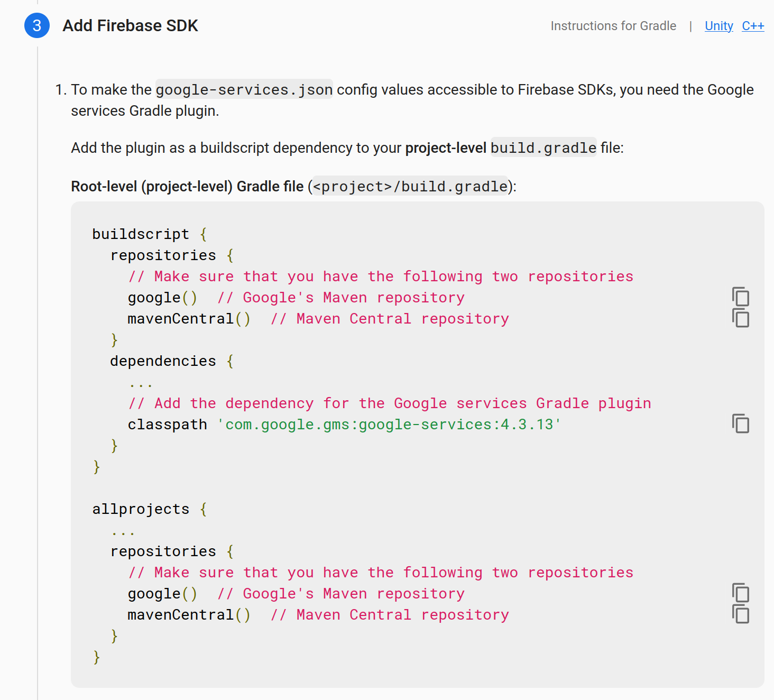
Task: Copy the allprojects mavenCentral() line
Action: [x=741, y=614]
